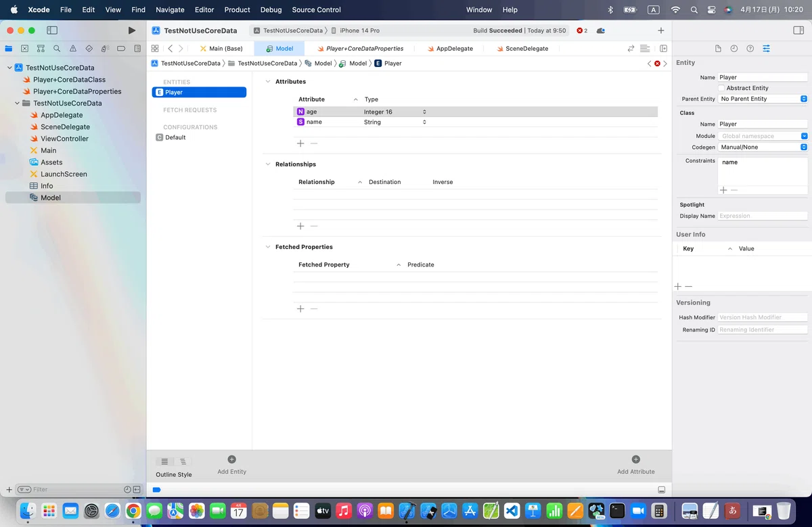
Task: Open the Test navigator diamond icon
Action: (89, 49)
